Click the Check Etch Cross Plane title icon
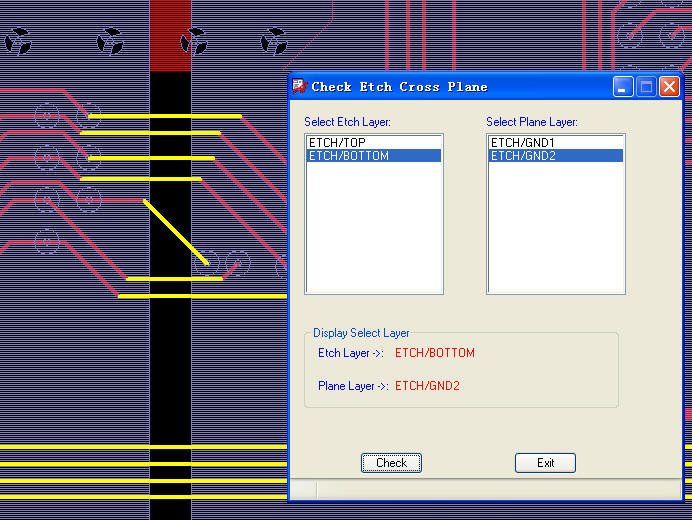Viewport: 692px width, 520px height. pyautogui.click(x=300, y=87)
